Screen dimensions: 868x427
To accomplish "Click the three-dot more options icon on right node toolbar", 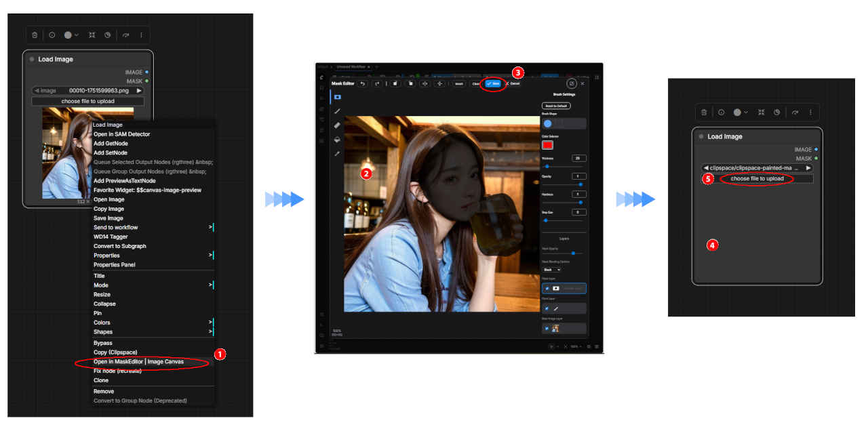I will click(810, 112).
